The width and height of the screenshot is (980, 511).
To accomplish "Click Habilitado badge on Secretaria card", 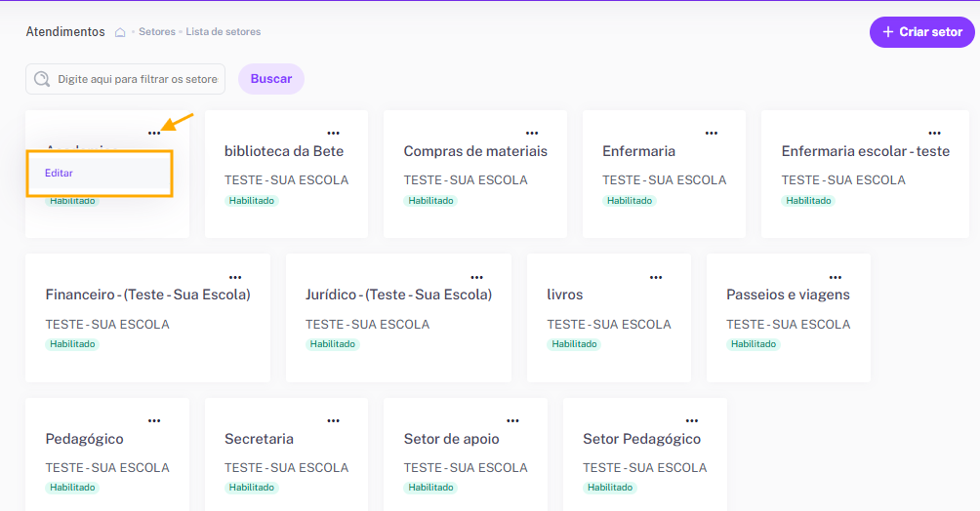I will 251,488.
